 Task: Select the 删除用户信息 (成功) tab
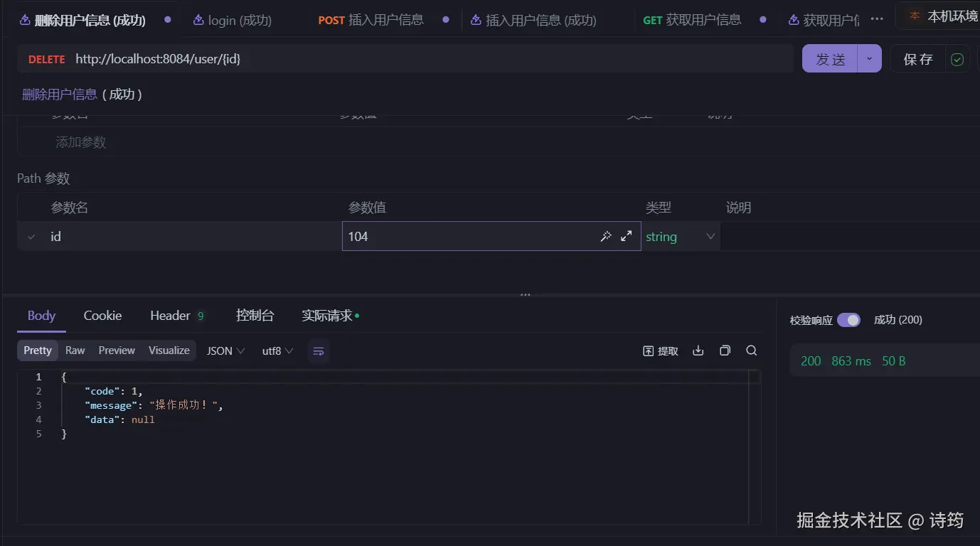[x=82, y=21]
